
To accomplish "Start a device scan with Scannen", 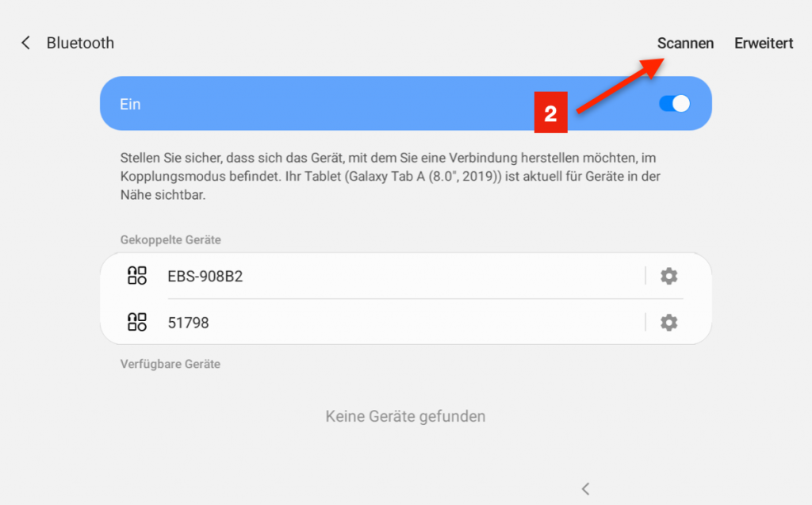I will coord(685,44).
